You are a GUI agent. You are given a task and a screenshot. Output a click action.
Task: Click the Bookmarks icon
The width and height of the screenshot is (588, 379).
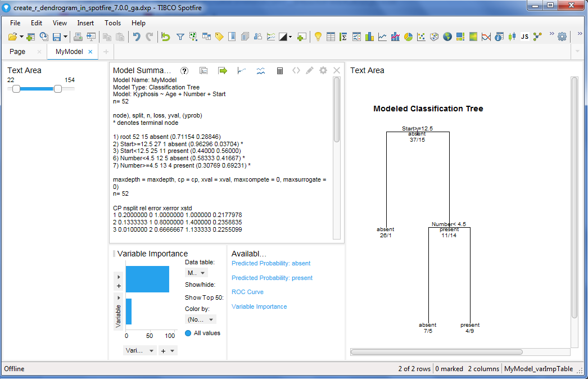[x=232, y=37]
